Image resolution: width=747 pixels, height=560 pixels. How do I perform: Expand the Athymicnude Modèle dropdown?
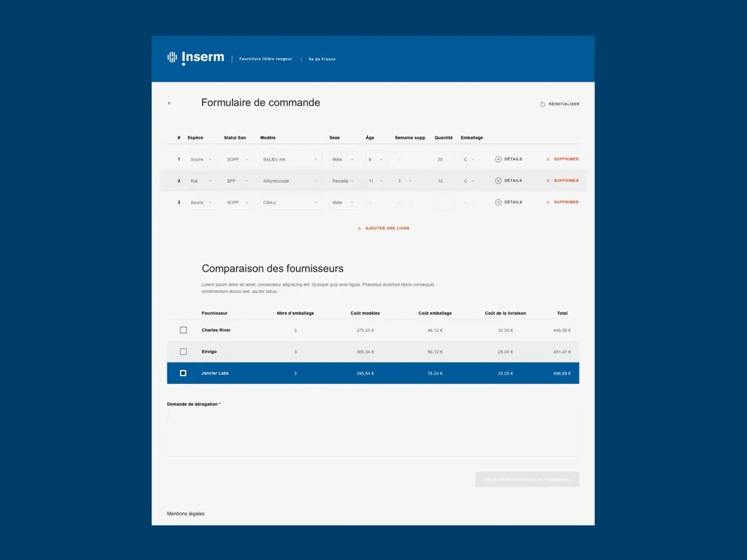click(290, 181)
